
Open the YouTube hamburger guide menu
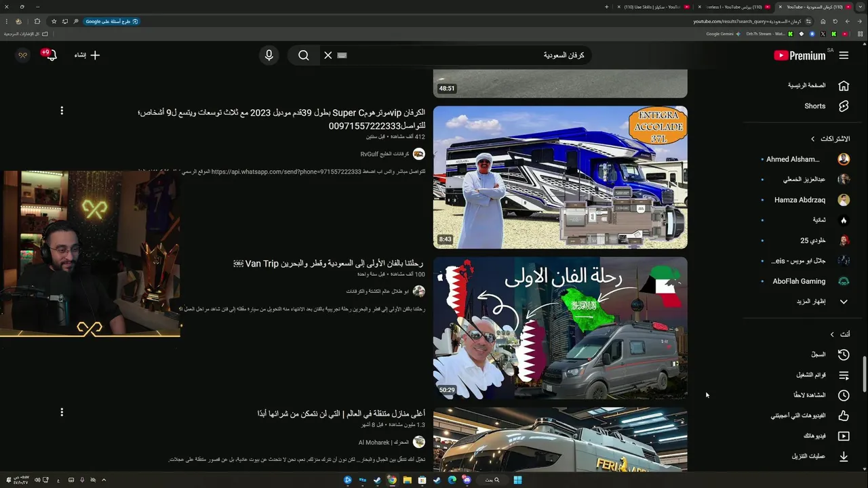(x=844, y=56)
